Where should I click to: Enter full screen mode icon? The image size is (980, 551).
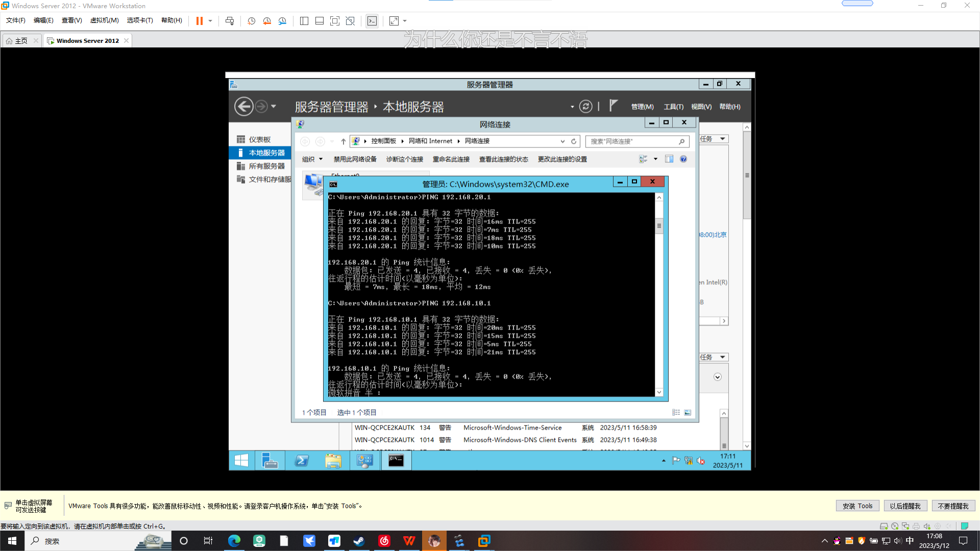[335, 21]
